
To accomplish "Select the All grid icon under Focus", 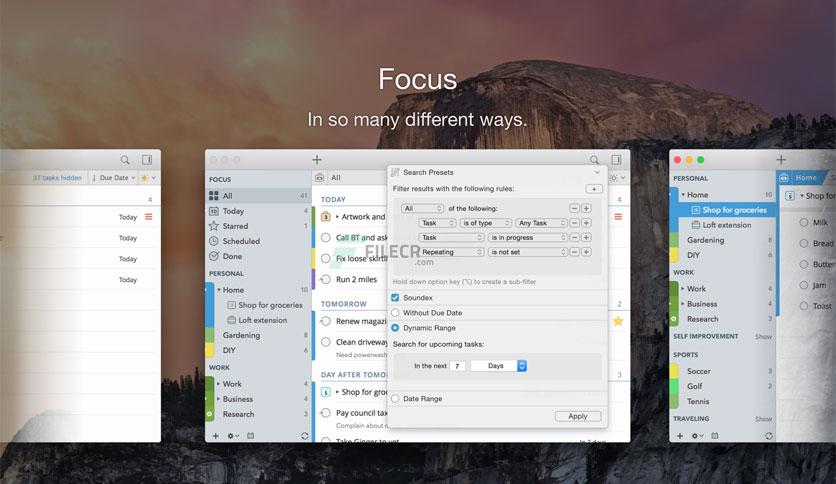I will 214,196.
